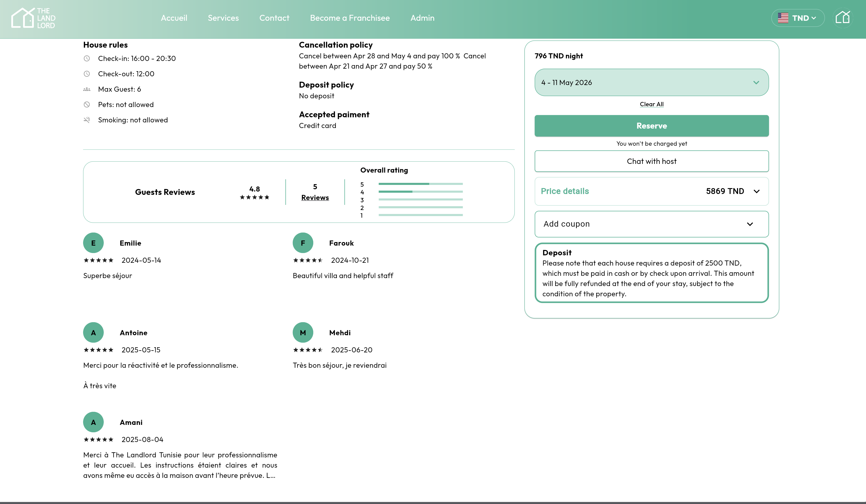Open the TND currency dropdown

(803, 18)
